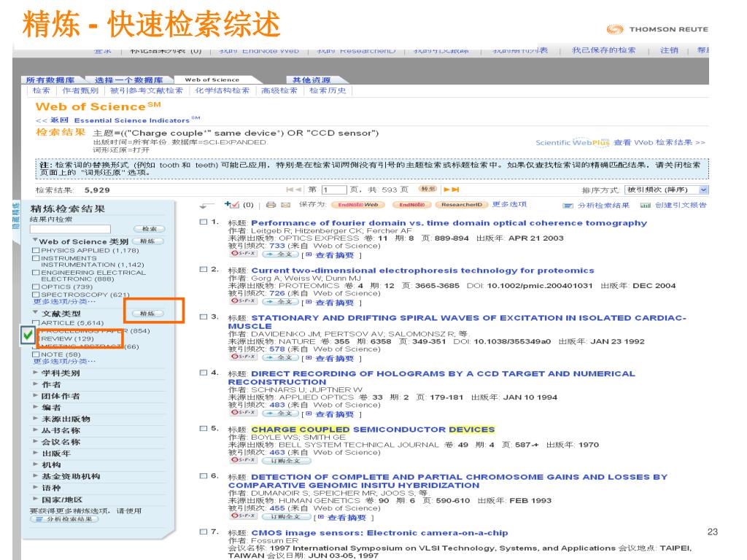Screen dimensions: 747x560
Task: Switch to 其他资源 tab
Action: (x=311, y=80)
